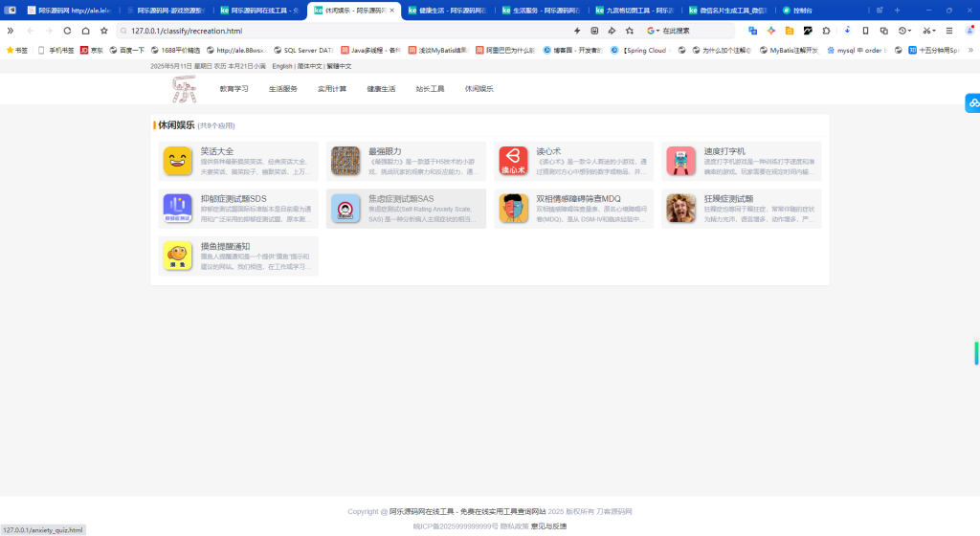Open the 百度一下 bookmark
The height and width of the screenshot is (536, 980).
click(x=127, y=50)
